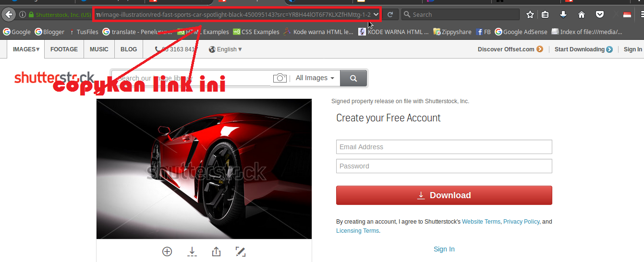Open the Licensing Terms link
The height and width of the screenshot is (262, 644).
click(358, 231)
